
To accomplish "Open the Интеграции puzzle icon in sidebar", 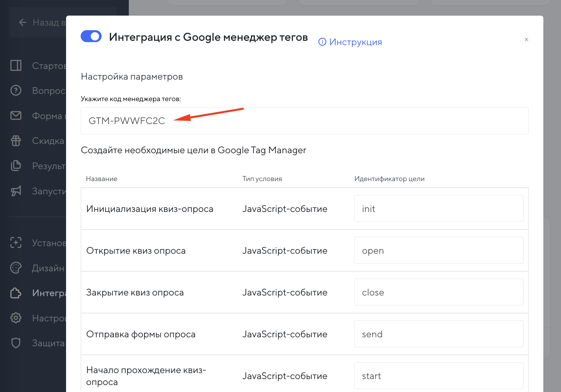I will pyautogui.click(x=16, y=293).
